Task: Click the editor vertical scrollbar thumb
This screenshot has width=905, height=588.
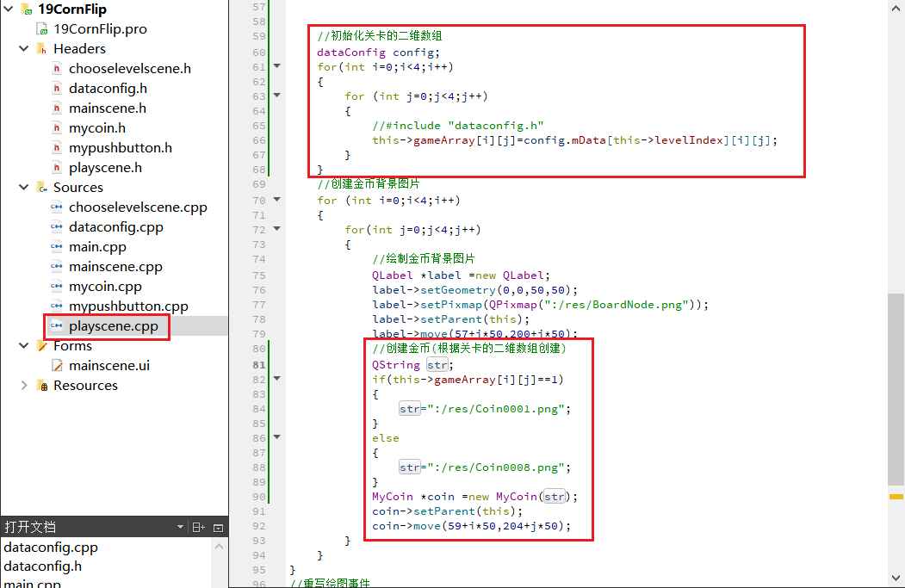Action: point(896,389)
